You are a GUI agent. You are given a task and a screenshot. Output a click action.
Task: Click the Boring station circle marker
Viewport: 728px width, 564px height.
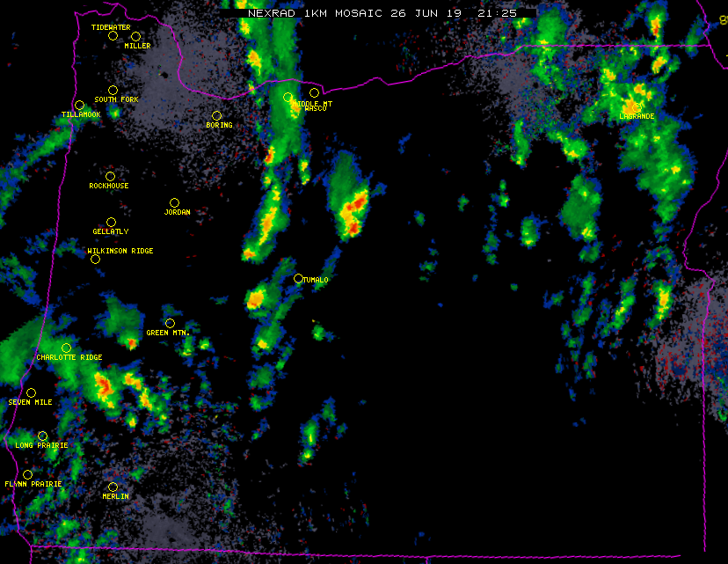coord(216,115)
